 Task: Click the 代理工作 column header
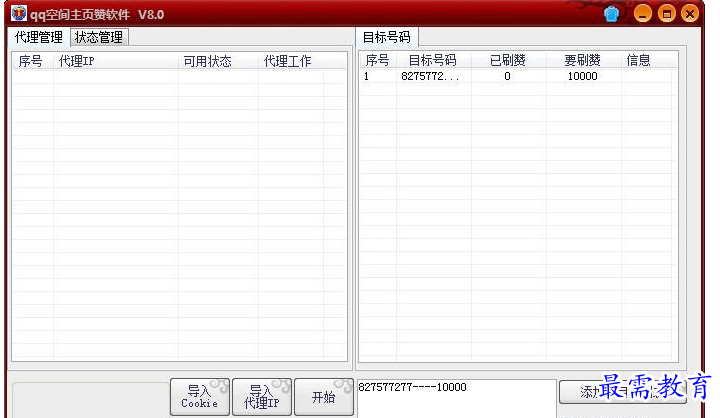pyautogui.click(x=291, y=61)
